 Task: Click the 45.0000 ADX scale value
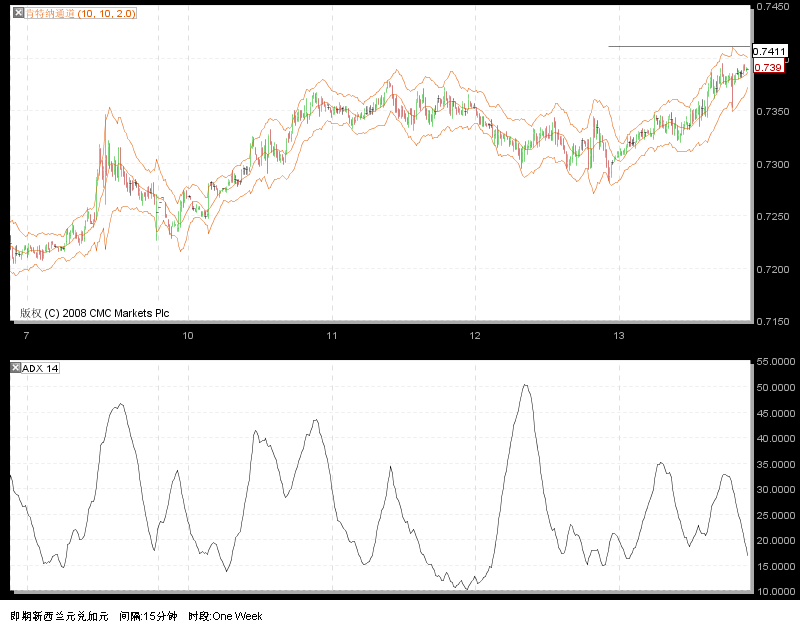[x=776, y=413]
